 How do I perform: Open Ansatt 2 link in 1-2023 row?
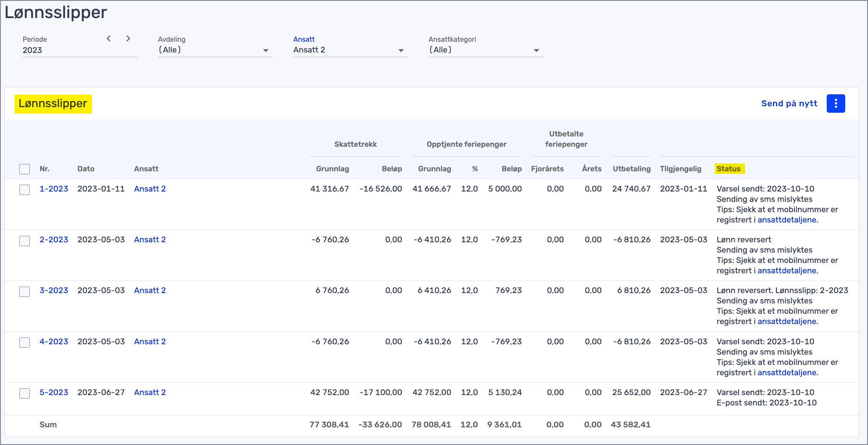coord(150,189)
